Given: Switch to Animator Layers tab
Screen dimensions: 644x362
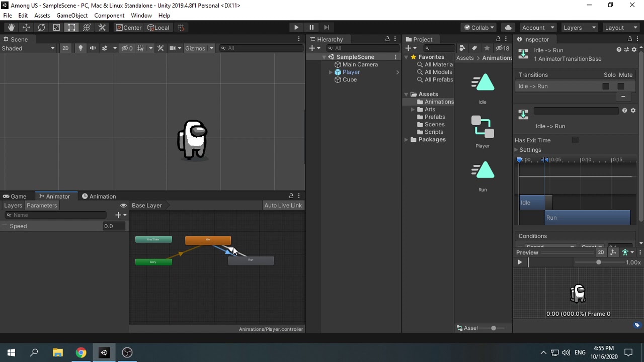Looking at the screenshot, I should (x=13, y=205).
